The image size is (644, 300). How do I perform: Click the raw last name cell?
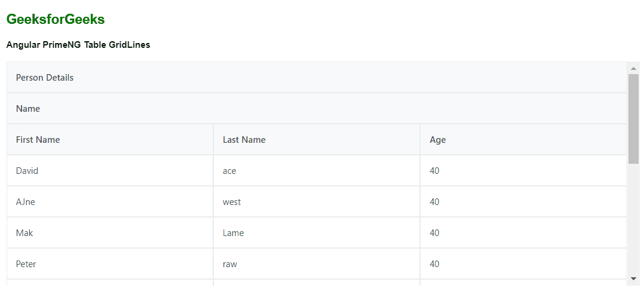click(230, 264)
